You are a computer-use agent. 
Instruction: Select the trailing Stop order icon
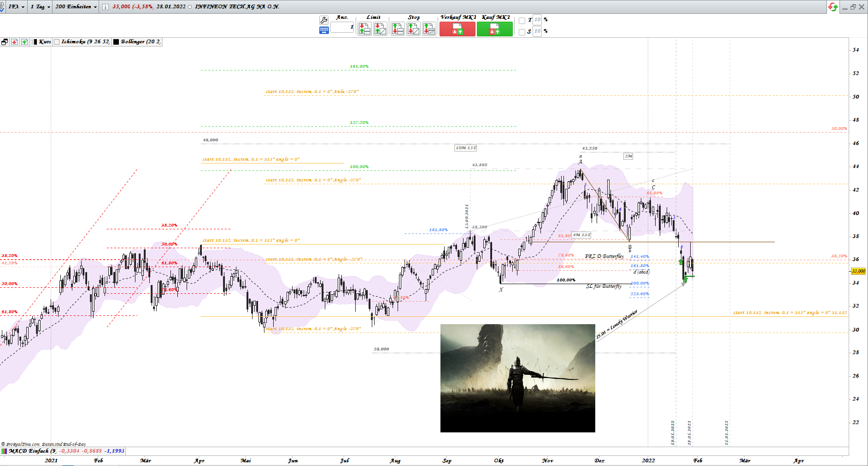tap(429, 29)
